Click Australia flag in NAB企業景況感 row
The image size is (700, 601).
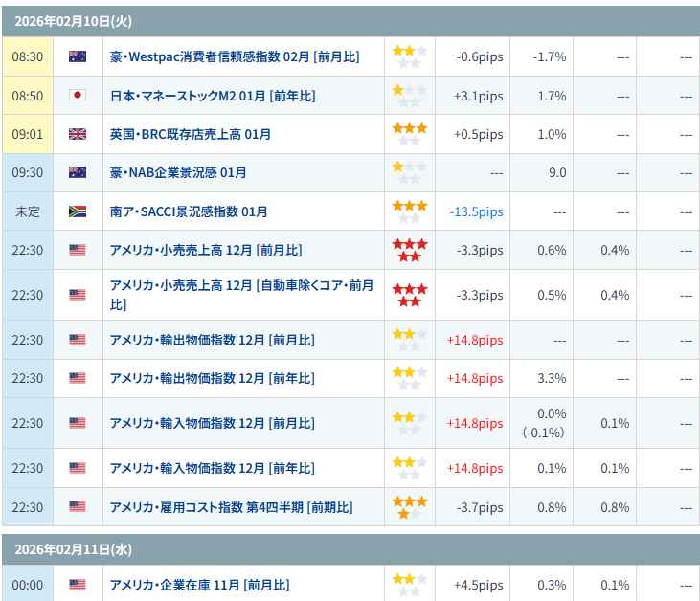pyautogui.click(x=78, y=172)
